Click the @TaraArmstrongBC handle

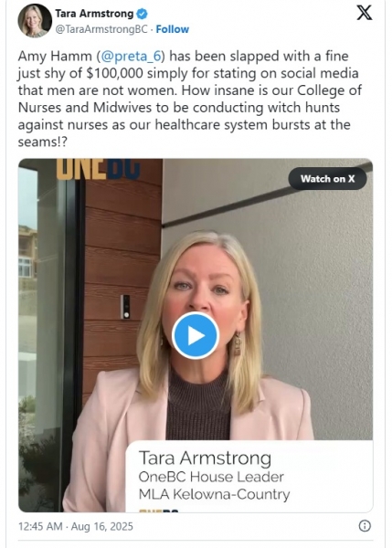pyautogui.click(x=101, y=29)
